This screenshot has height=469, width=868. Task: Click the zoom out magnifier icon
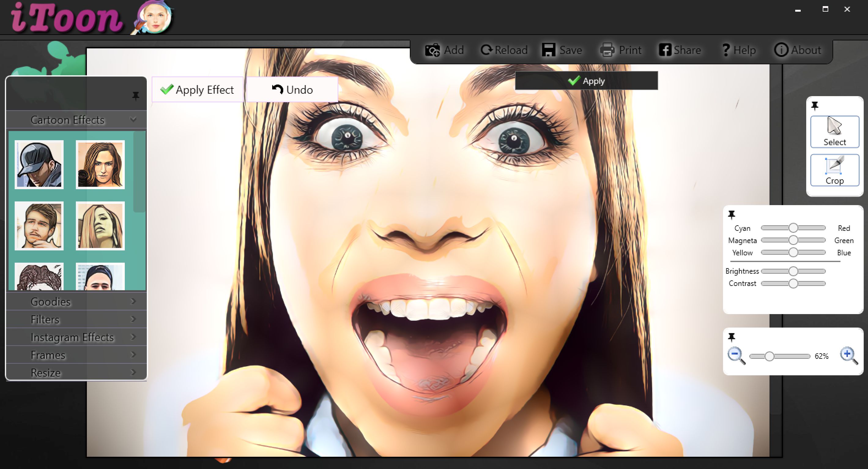click(736, 356)
